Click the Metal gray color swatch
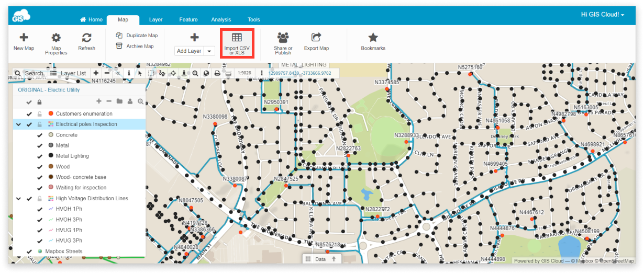The image size is (644, 274). point(51,145)
